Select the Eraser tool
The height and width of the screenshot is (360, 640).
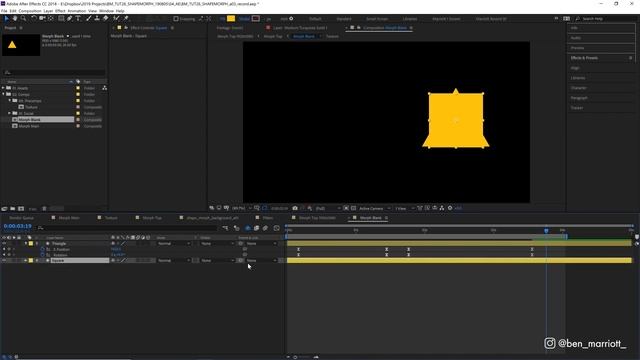(105, 18)
